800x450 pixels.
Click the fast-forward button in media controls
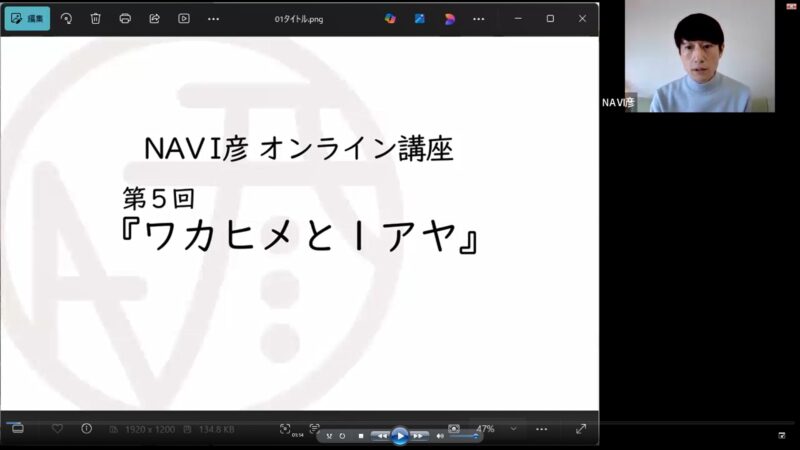[418, 436]
